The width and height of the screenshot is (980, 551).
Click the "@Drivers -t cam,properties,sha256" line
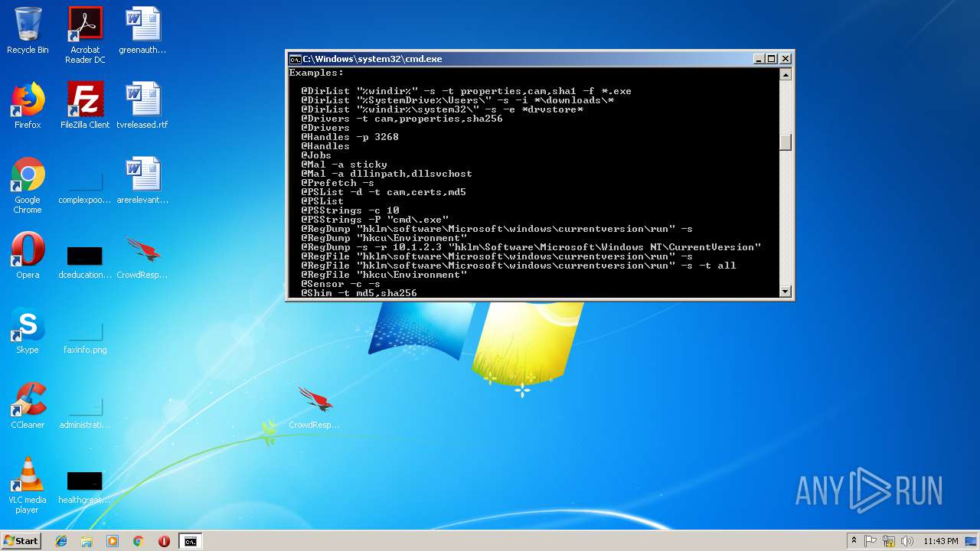point(402,119)
